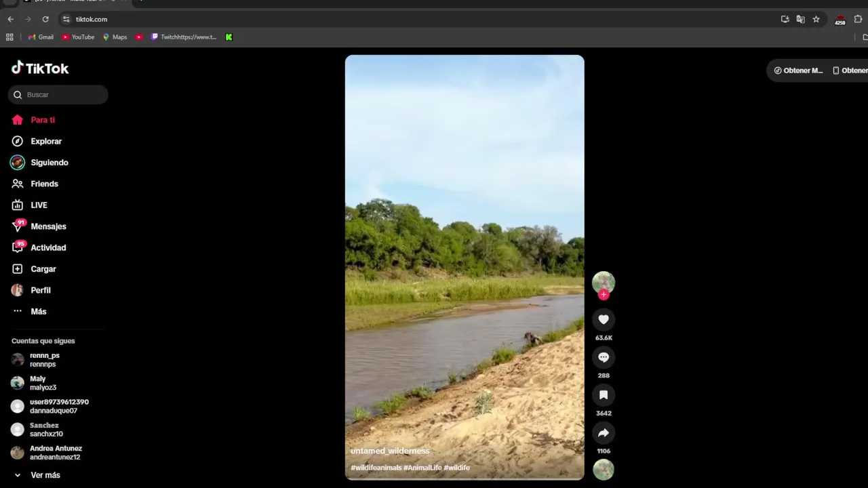Go to the Para ti feed
The width and height of the screenshot is (868, 488).
[x=33, y=120]
